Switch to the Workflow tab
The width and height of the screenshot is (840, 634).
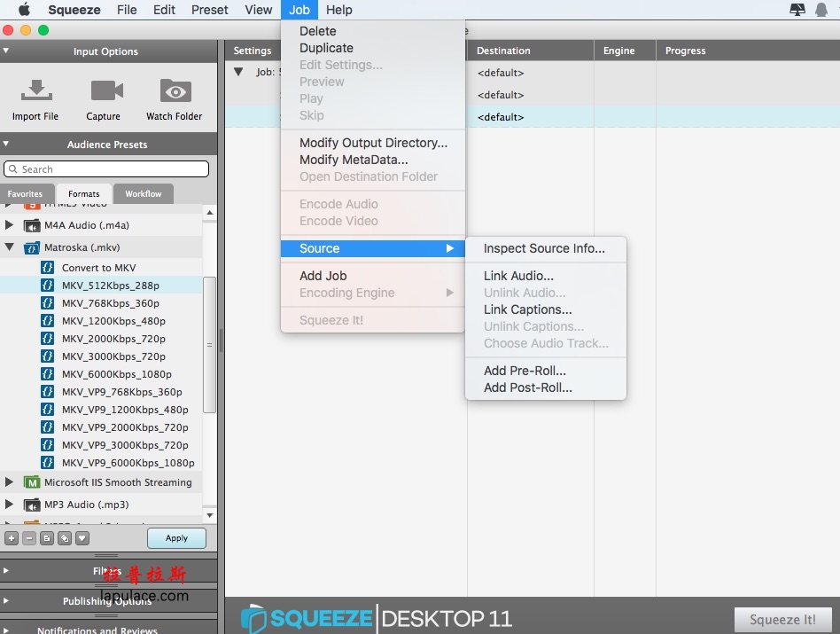143,194
